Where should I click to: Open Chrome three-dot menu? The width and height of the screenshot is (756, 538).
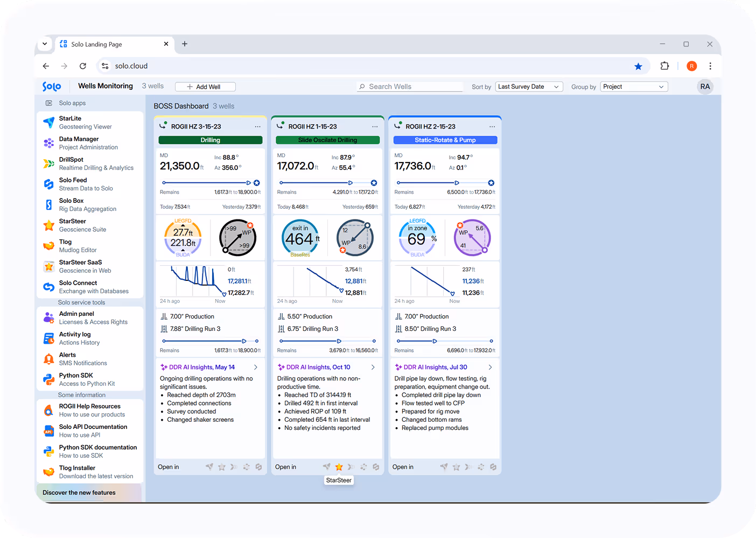coord(710,66)
